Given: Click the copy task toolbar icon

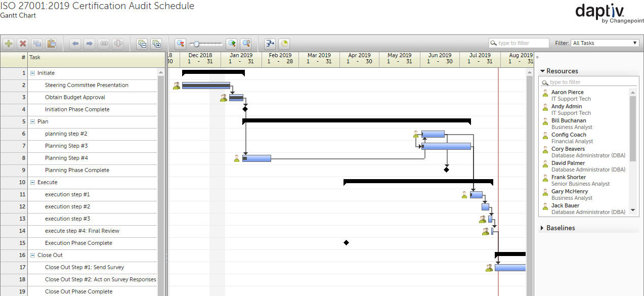Looking at the screenshot, I should tap(37, 44).
